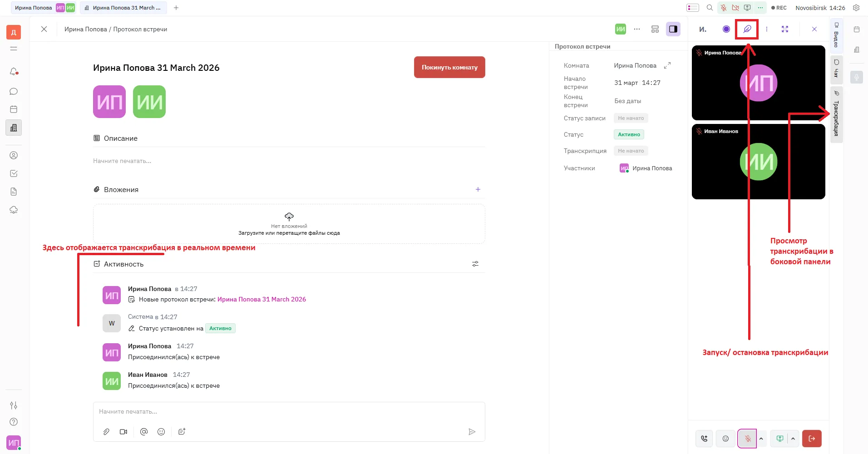Open the ИП profile avatar at bottom left
This screenshot has width=868, height=454.
[x=14, y=443]
